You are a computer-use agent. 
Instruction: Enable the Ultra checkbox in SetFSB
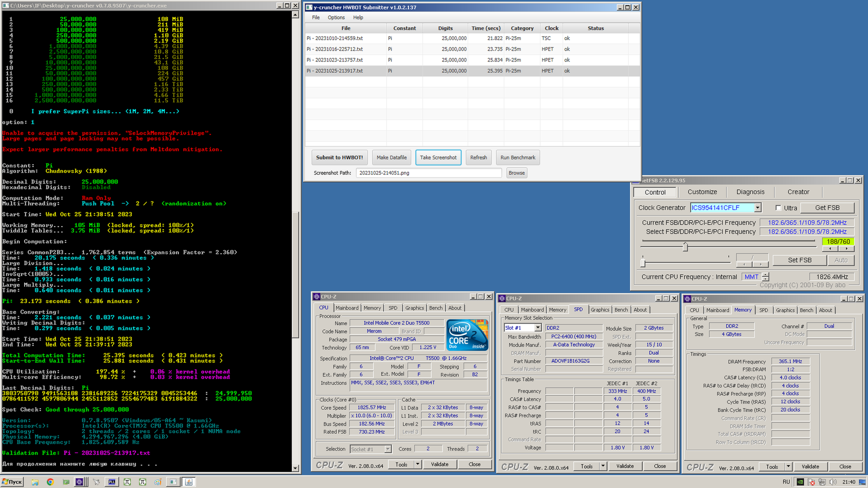(778, 208)
